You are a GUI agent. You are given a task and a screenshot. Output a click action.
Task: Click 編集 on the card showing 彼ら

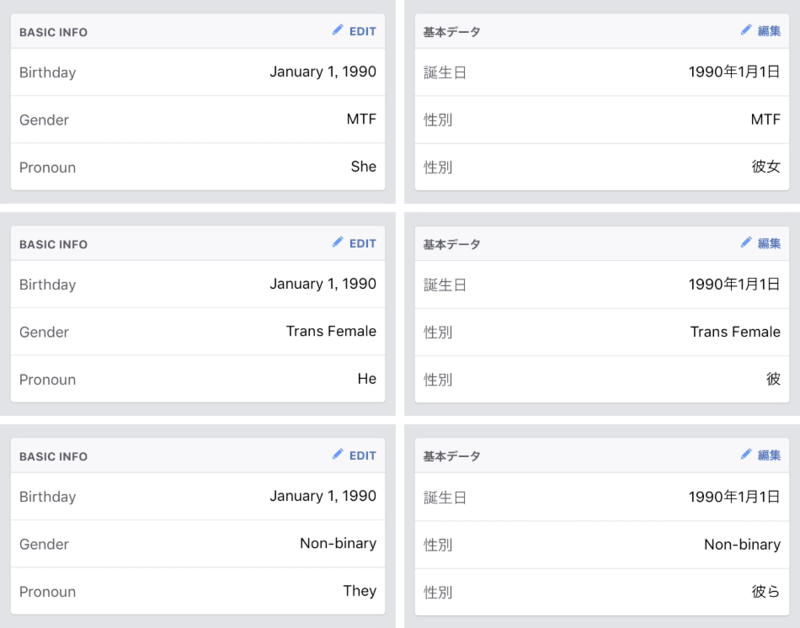[x=769, y=456]
